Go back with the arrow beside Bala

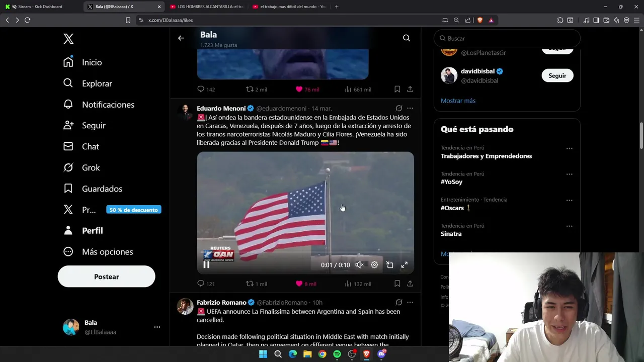[181, 38]
